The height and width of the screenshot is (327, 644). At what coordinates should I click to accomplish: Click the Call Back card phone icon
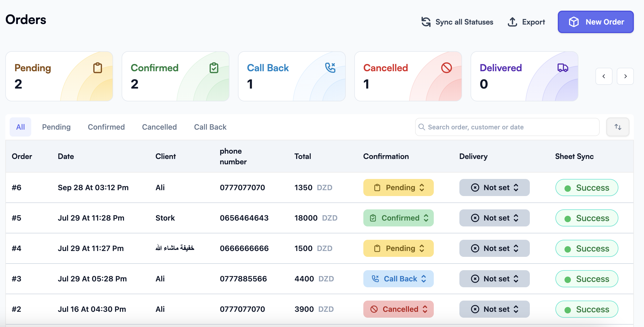pos(330,68)
